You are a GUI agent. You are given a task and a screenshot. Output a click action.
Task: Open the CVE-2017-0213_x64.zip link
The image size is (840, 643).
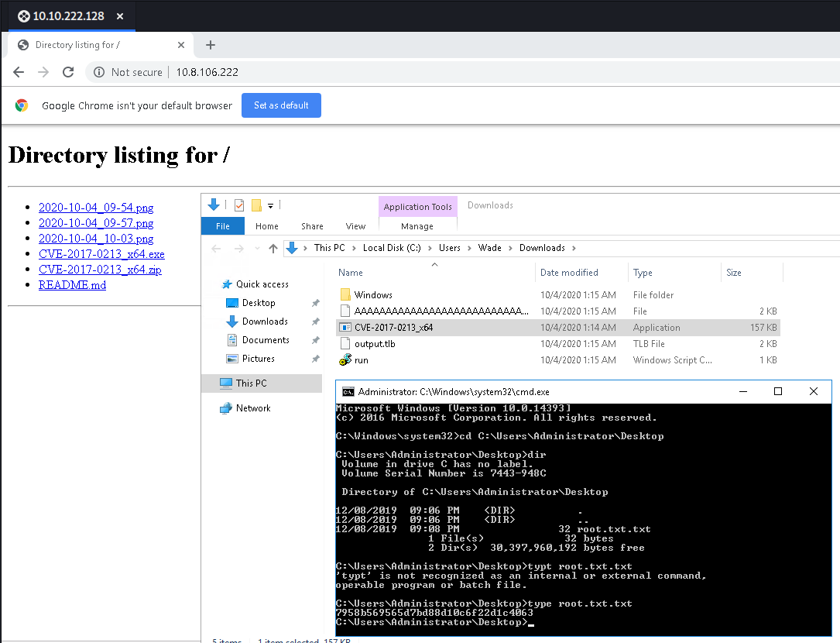(x=100, y=270)
